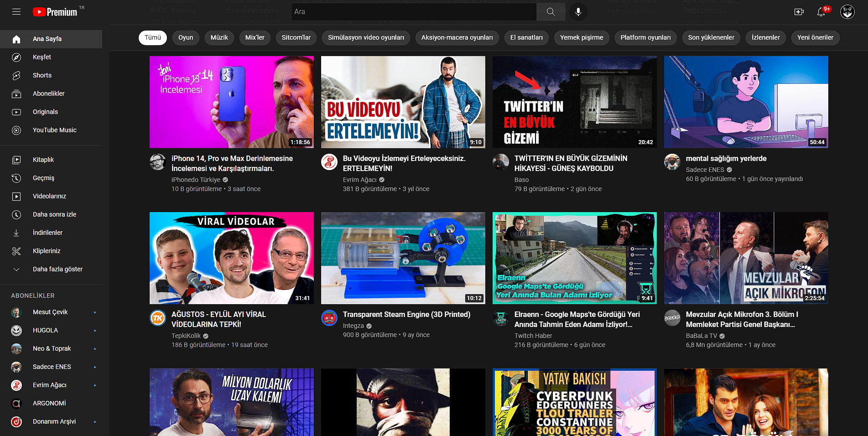The image size is (868, 436).
Task: Click into the Ara search field
Action: coord(414,12)
